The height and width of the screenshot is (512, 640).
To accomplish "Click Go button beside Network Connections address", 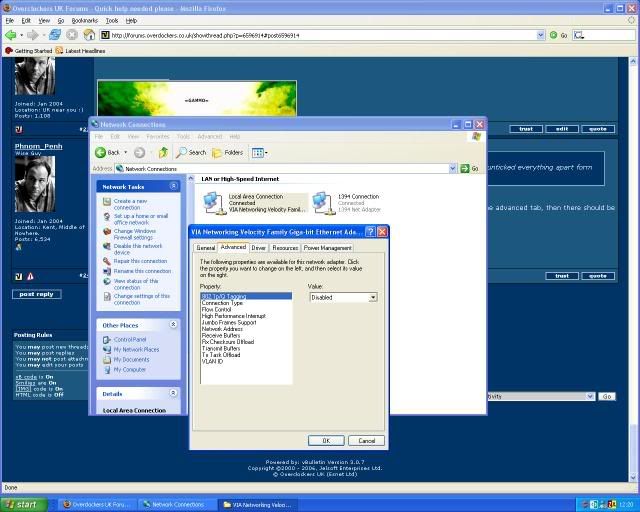I will (x=469, y=168).
